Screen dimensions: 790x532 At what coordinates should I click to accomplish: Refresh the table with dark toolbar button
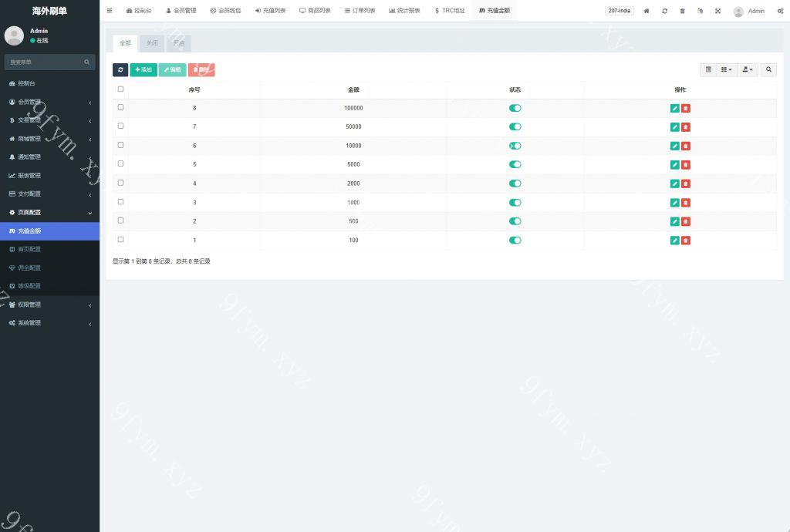click(x=120, y=70)
